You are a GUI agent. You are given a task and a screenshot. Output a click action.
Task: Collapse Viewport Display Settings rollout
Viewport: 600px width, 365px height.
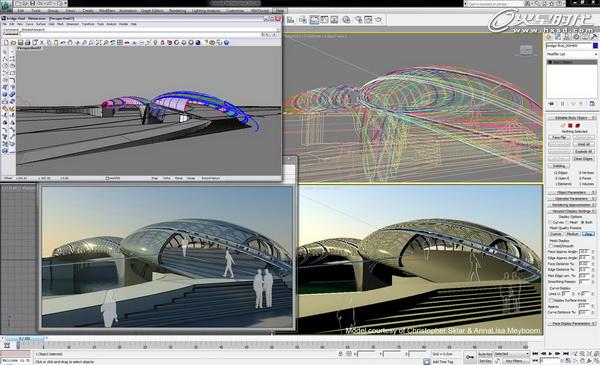571,211
